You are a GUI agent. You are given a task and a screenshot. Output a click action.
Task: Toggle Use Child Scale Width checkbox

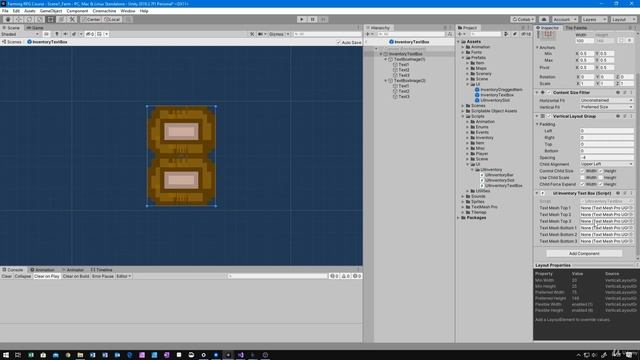[x=582, y=178]
